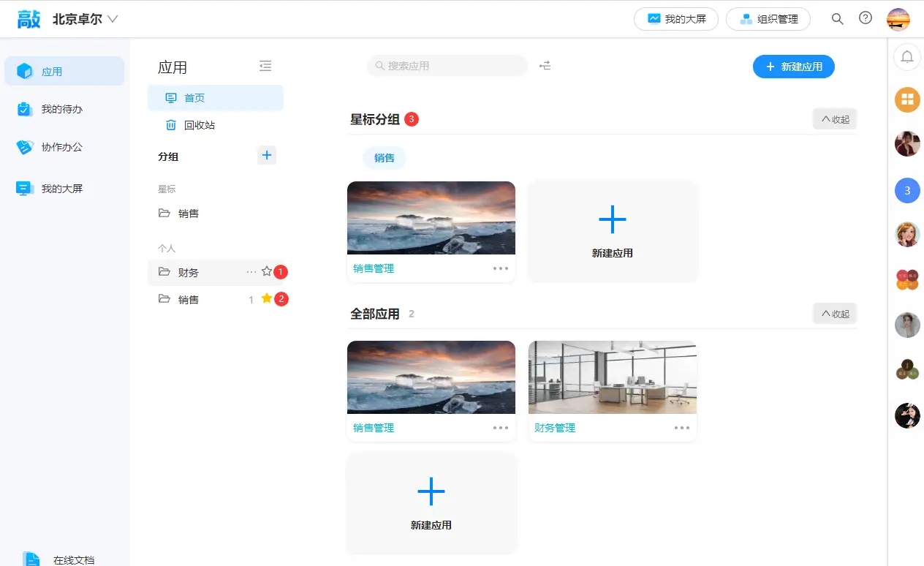Select the 销售 tag filter chip
This screenshot has width=924, height=566.
(x=385, y=158)
